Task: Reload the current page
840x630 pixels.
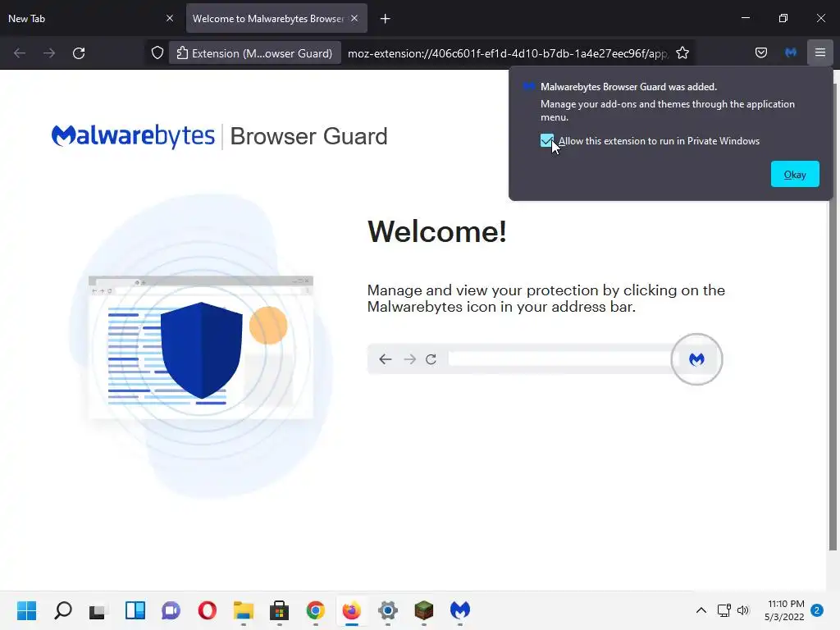Action: (79, 53)
